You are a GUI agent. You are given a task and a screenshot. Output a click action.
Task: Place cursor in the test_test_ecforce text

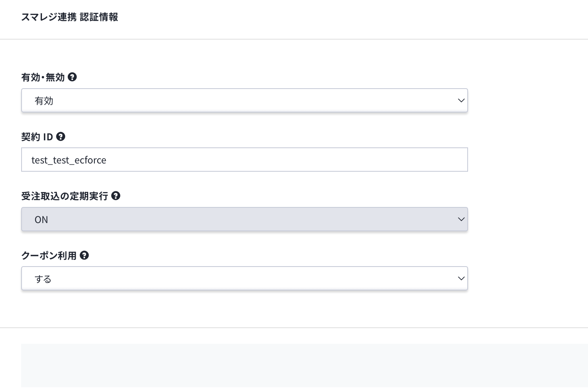click(69, 160)
